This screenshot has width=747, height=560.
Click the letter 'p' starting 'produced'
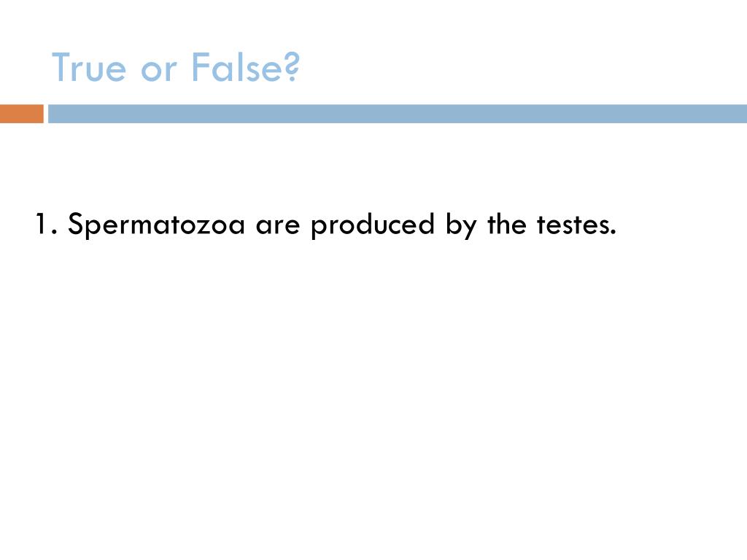tap(319, 228)
